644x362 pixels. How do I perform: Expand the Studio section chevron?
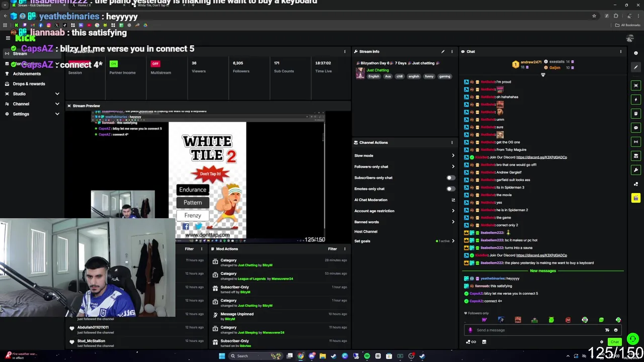click(x=57, y=94)
